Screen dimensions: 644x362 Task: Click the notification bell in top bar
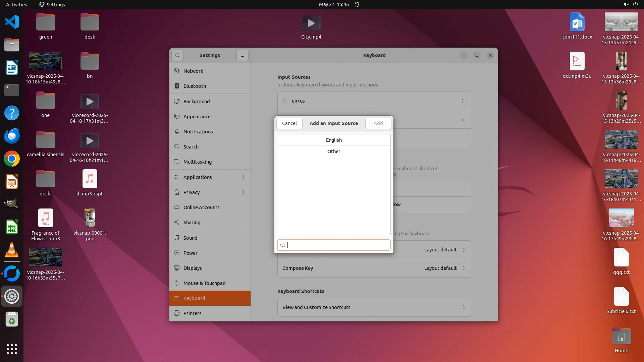click(357, 4)
